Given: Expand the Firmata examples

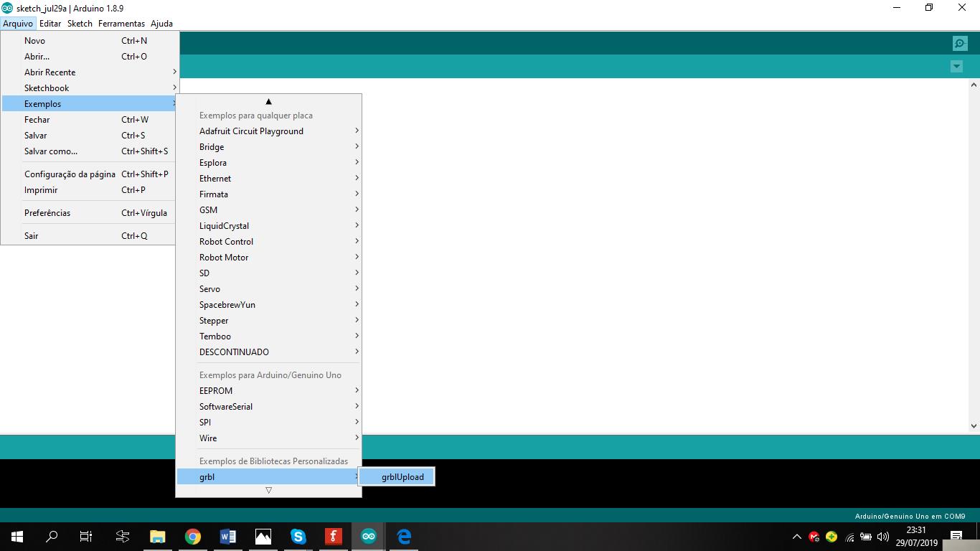Looking at the screenshot, I should point(268,194).
